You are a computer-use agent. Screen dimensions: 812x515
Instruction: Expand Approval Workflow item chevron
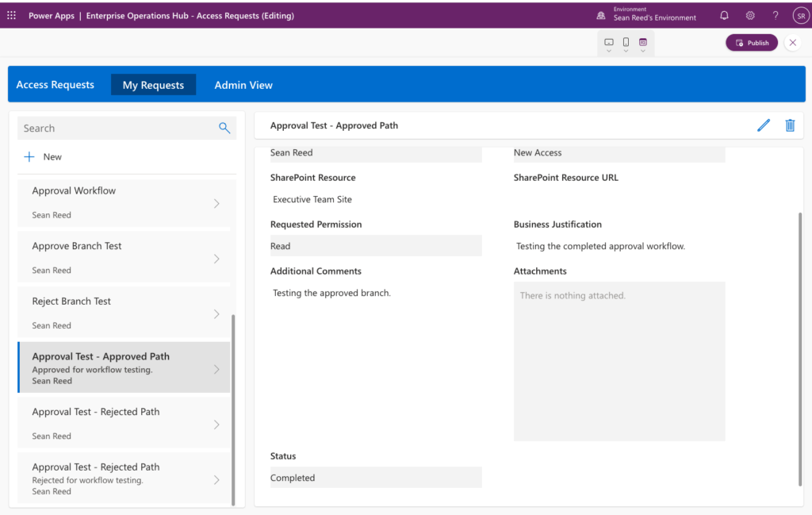tap(217, 204)
